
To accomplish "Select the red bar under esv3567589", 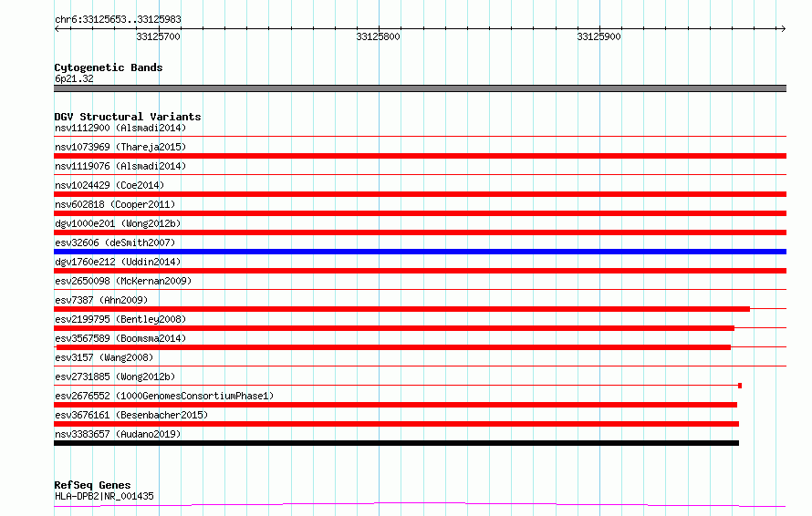I will [393, 347].
